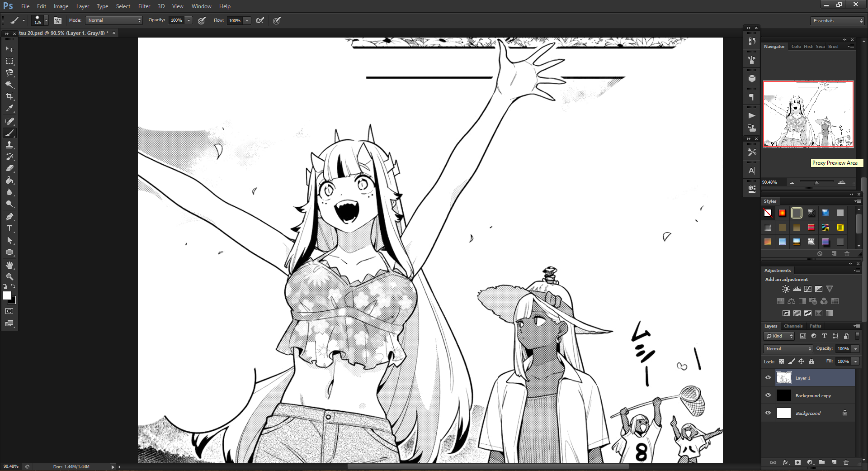The height and width of the screenshot is (471, 868).
Task: Hide Layer 1 visibility
Action: pos(768,377)
